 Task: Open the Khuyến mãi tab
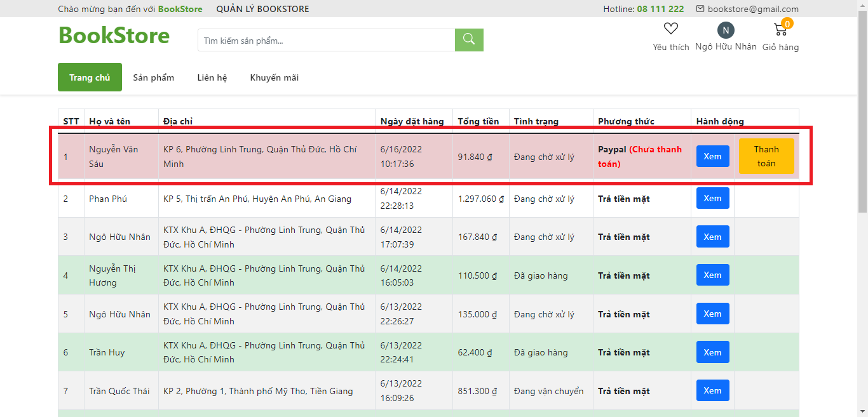tap(274, 77)
